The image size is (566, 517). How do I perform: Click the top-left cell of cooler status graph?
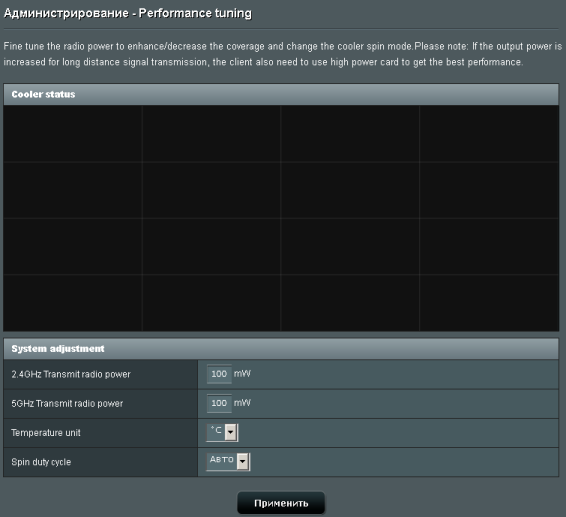click(x=73, y=134)
